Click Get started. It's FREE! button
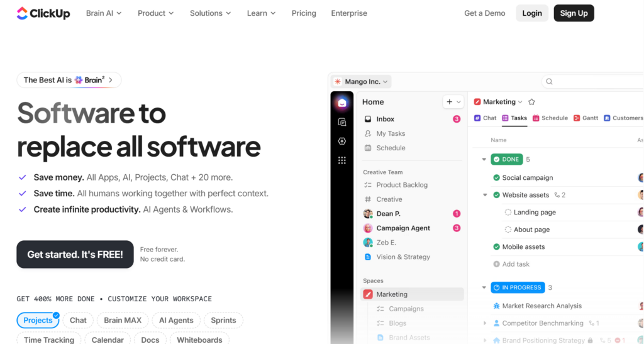 tap(75, 255)
